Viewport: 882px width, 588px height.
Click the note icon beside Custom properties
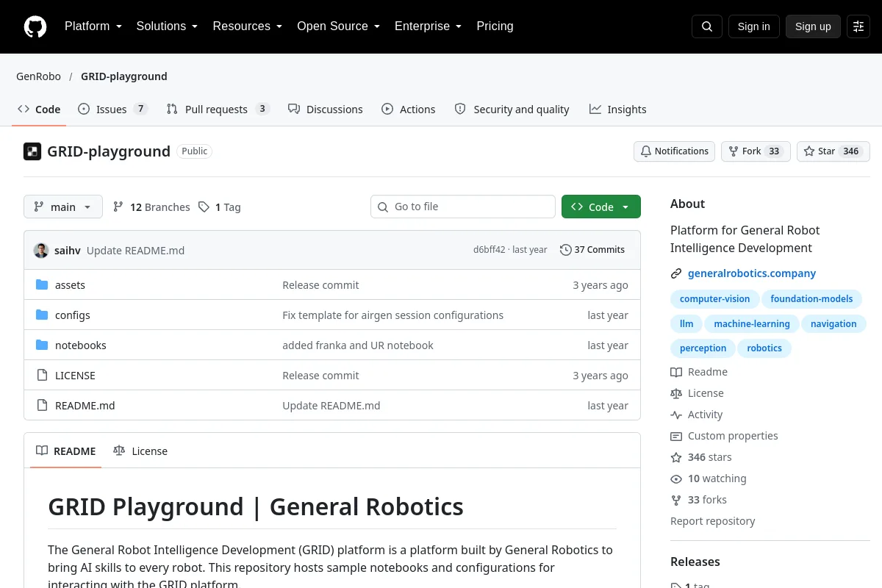[676, 436]
